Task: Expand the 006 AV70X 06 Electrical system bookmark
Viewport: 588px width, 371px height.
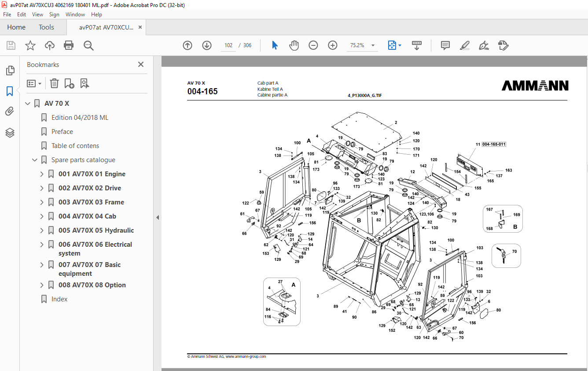Action: [42, 245]
